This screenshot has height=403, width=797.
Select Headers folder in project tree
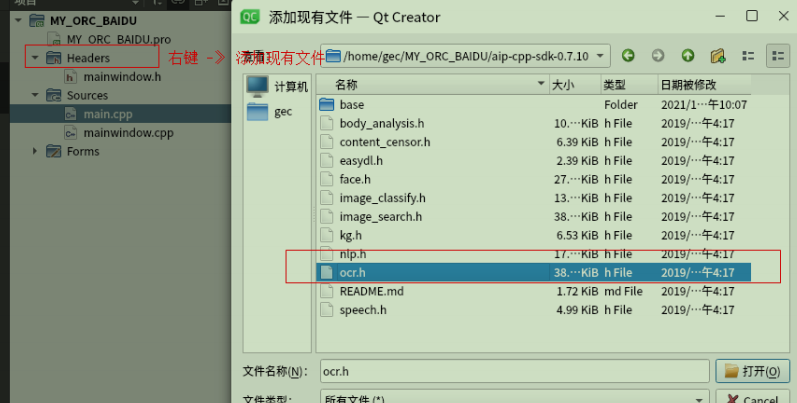click(x=88, y=58)
